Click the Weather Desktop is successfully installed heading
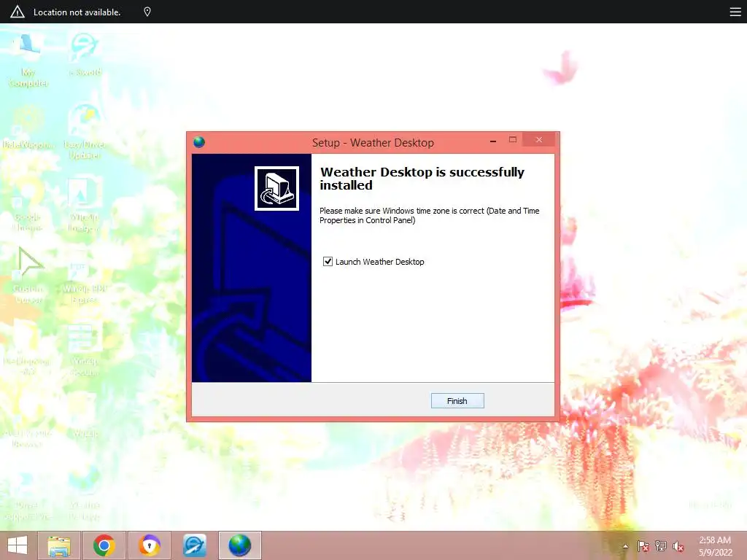 (x=422, y=179)
